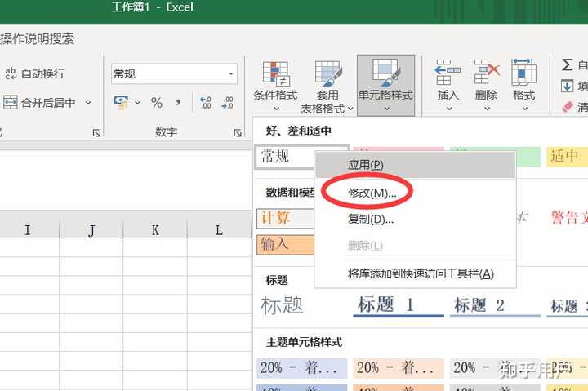This screenshot has height=391, width=588.
Task: Expand the Format (格式) dropdown arrow
Action: 524,109
